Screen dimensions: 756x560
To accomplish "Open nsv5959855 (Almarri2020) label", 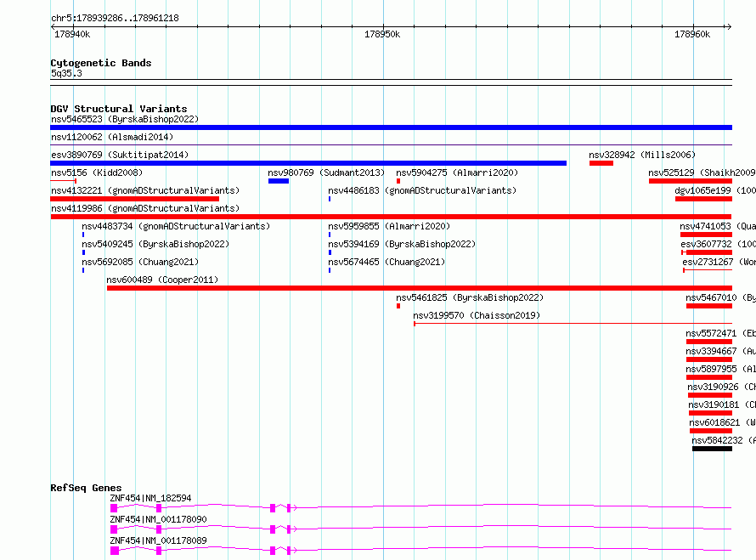I will pos(389,226).
